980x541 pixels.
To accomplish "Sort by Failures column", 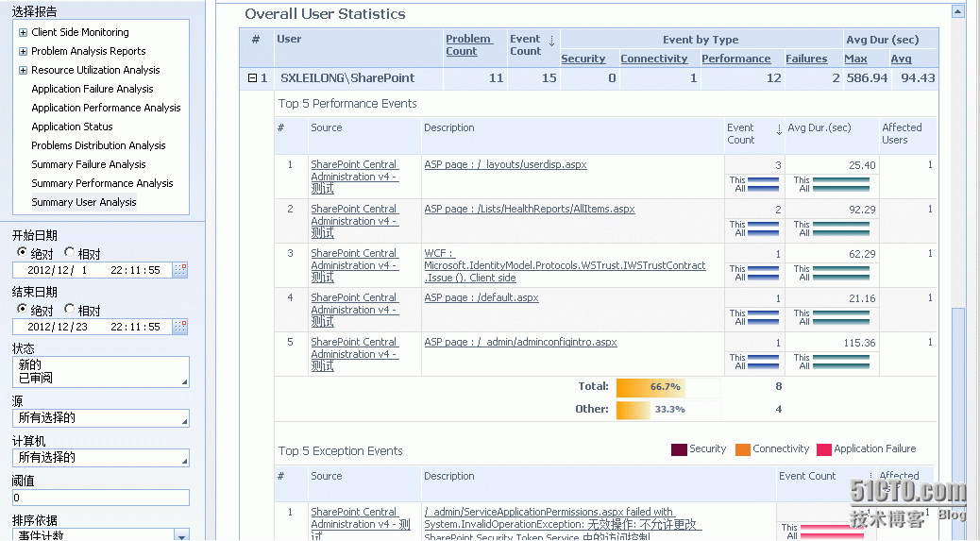I will 806,59.
